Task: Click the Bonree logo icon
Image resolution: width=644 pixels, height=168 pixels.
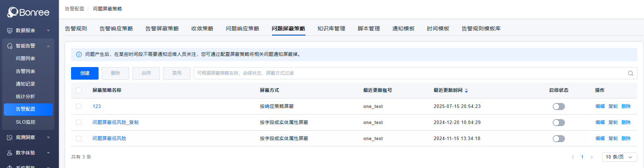Action: (x=13, y=12)
